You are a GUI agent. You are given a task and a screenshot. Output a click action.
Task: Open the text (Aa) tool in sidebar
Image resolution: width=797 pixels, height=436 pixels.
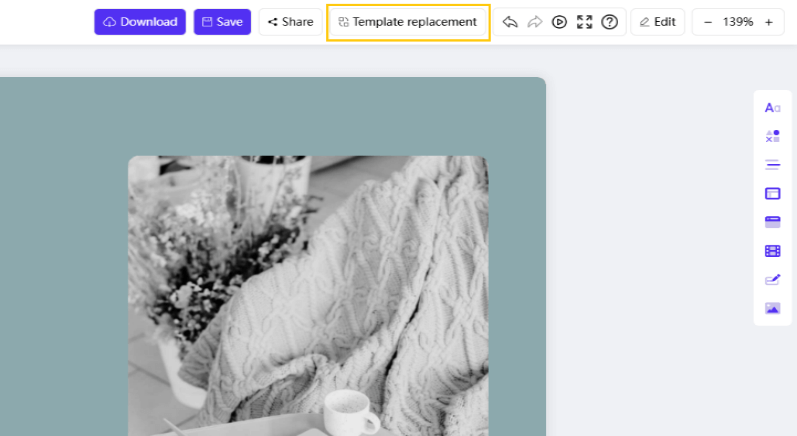772,107
